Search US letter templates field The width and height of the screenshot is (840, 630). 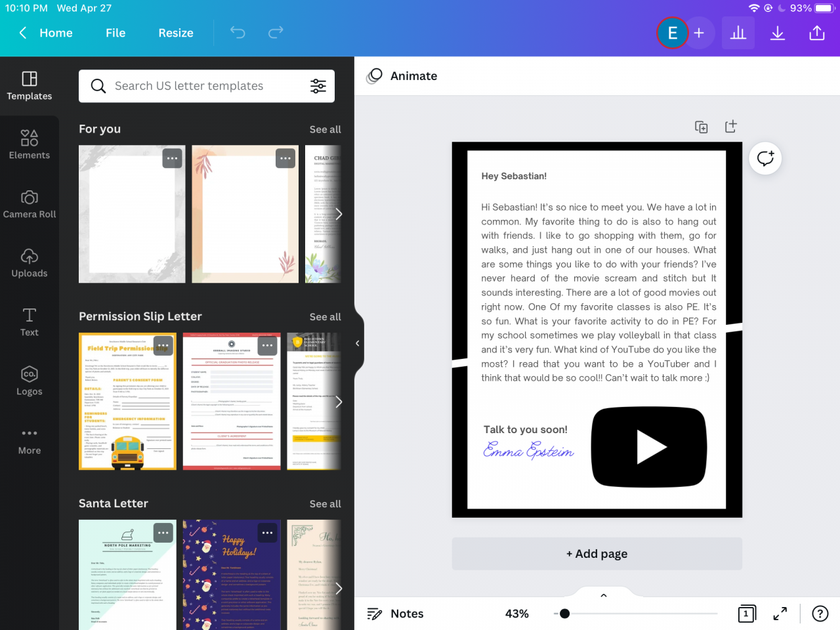tap(207, 86)
